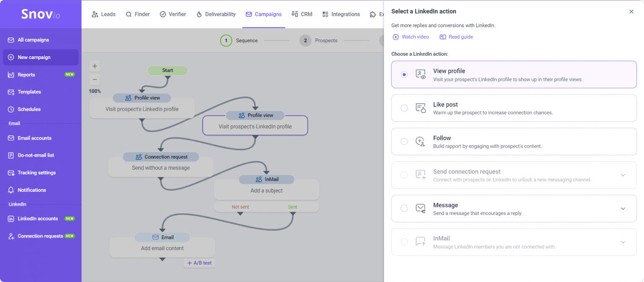This screenshot has height=282, width=644.
Task: Click the zoom in plus icon
Action: click(x=95, y=66)
